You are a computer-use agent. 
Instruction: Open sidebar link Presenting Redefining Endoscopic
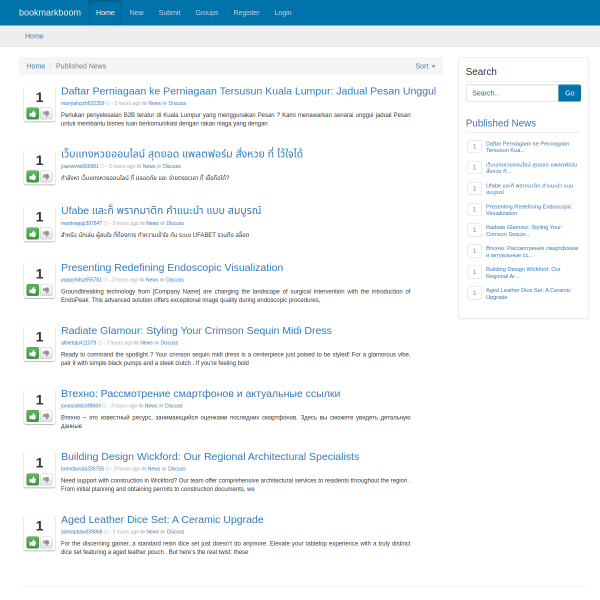click(x=528, y=210)
